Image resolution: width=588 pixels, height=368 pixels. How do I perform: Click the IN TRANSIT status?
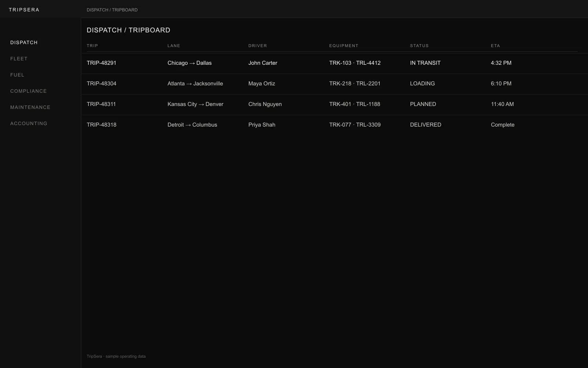click(425, 63)
